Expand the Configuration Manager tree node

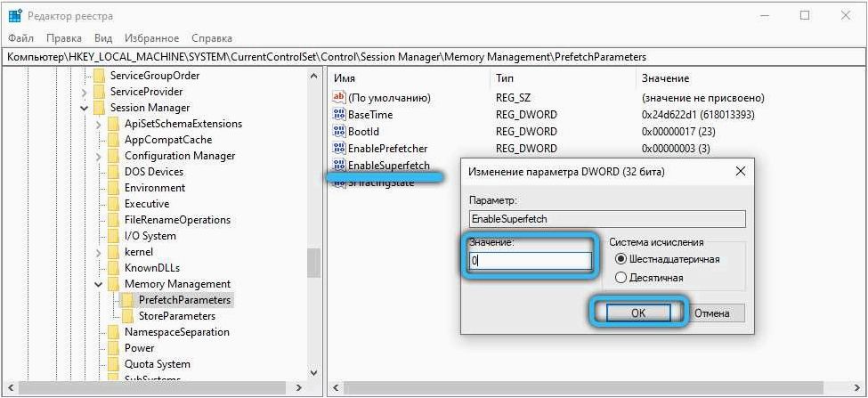pos(99,156)
